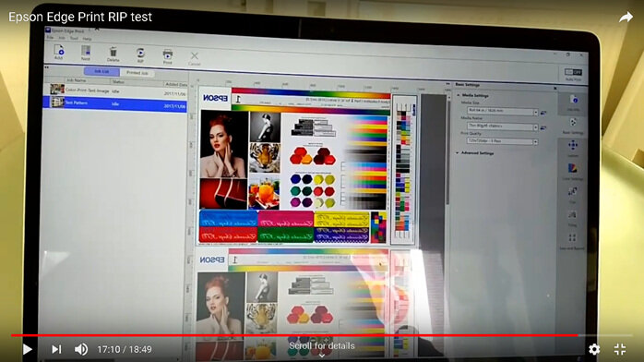Open the Print Quality dropdown

coord(502,141)
